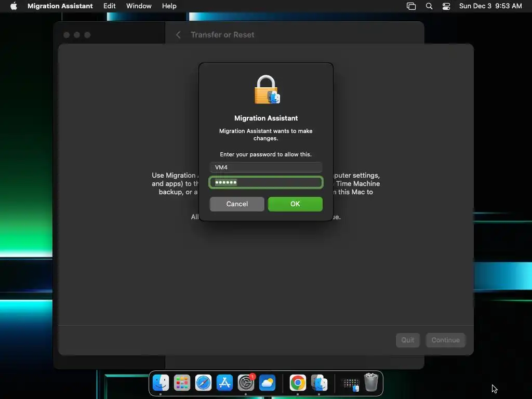Viewport: 532px width, 399px height.
Task: Click the password field in the dialog
Action: pyautogui.click(x=265, y=182)
